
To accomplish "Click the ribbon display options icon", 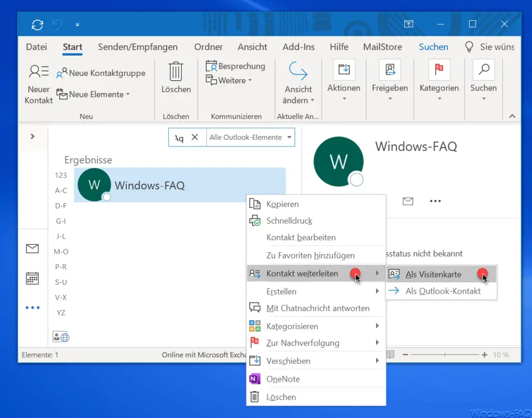I will [408, 24].
